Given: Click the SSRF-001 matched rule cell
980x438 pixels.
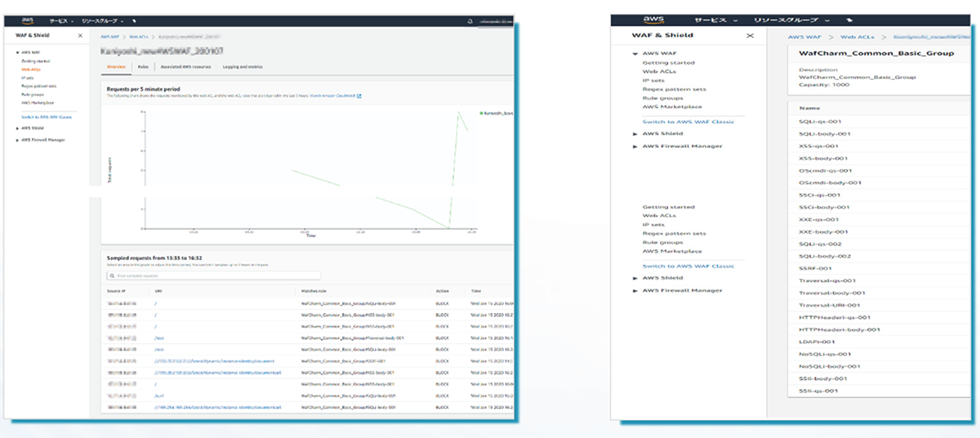Looking at the screenshot, I should (x=343, y=361).
